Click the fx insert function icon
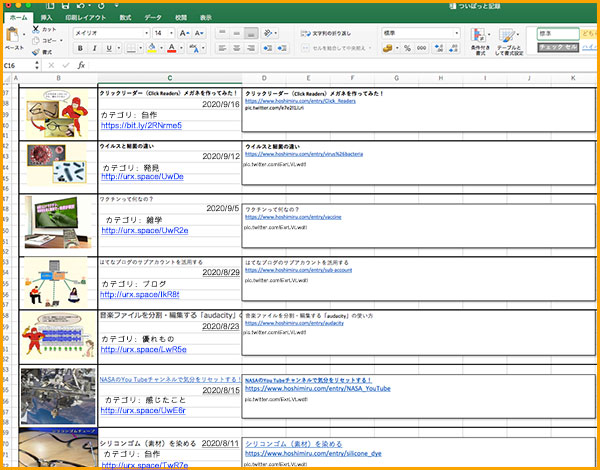The image size is (600, 470). click(x=81, y=65)
